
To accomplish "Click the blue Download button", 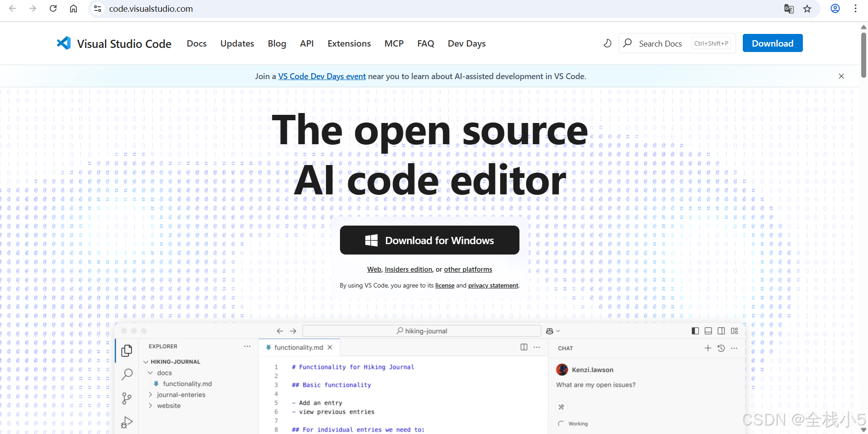I will pos(773,43).
